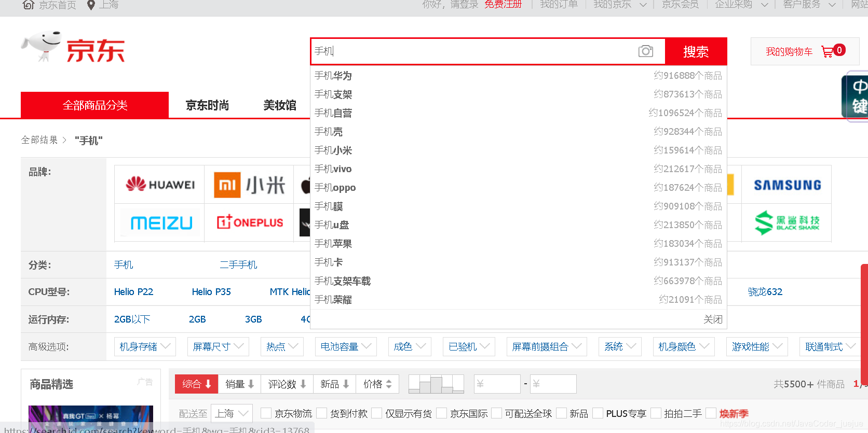This screenshot has width=868, height=433.
Task: Check the 拍拍二手 checkbox
Action: [x=656, y=413]
